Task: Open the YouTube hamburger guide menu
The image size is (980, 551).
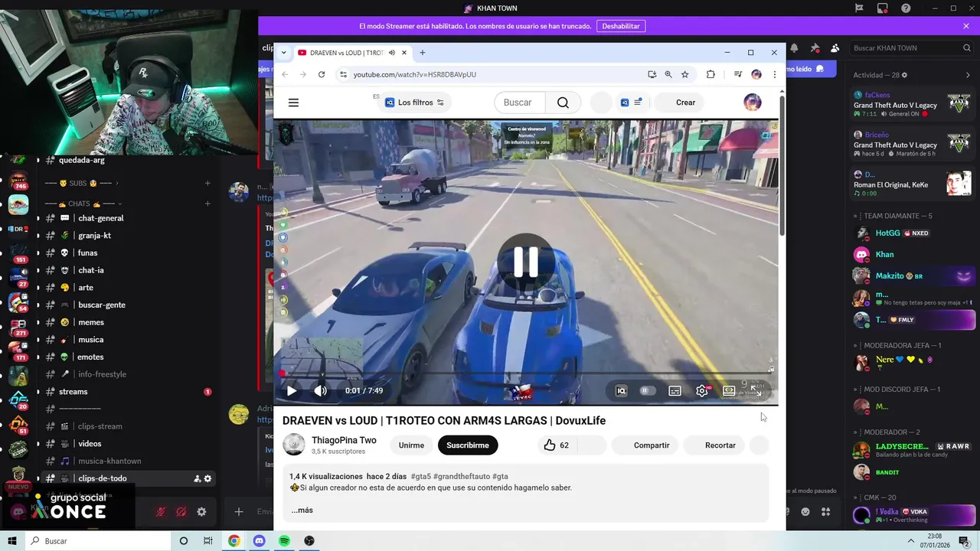Action: pos(293,103)
